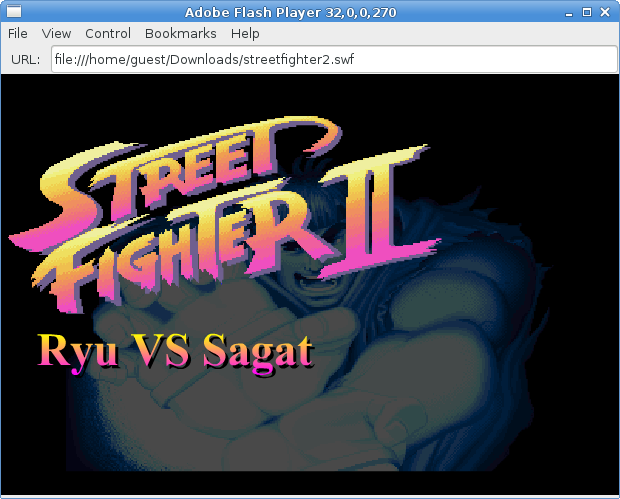
Task: Close the Flash Player window
Action: (x=605, y=12)
